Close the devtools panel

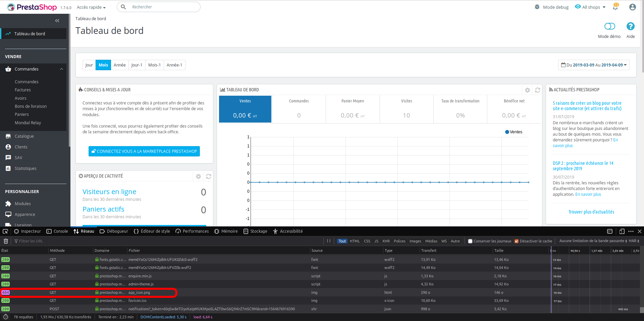(x=640, y=231)
